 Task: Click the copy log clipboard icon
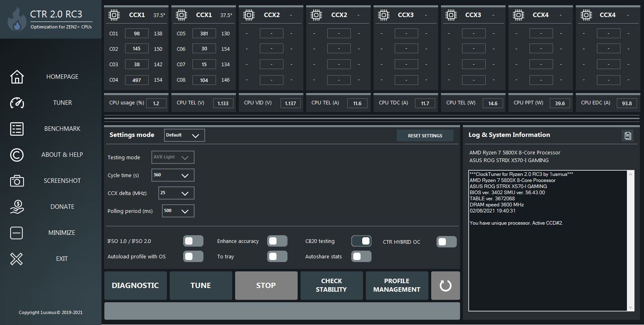[628, 136]
